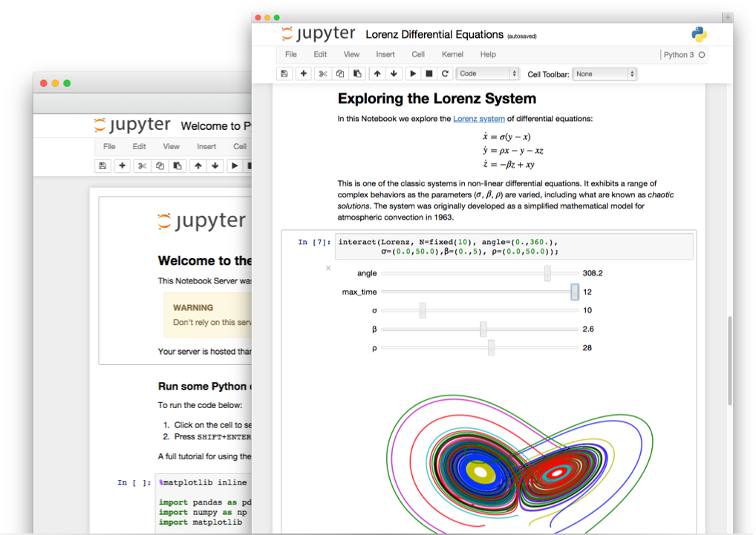Viewport: 756px width, 535px height.
Task: Save the Lorenz notebook
Action: coord(284,73)
